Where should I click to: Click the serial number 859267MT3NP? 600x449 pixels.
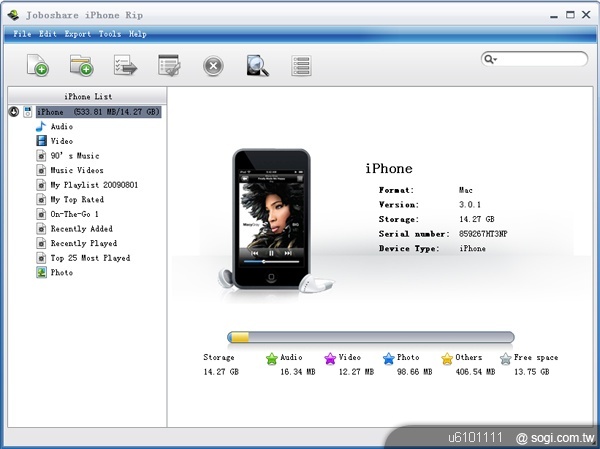click(x=483, y=234)
